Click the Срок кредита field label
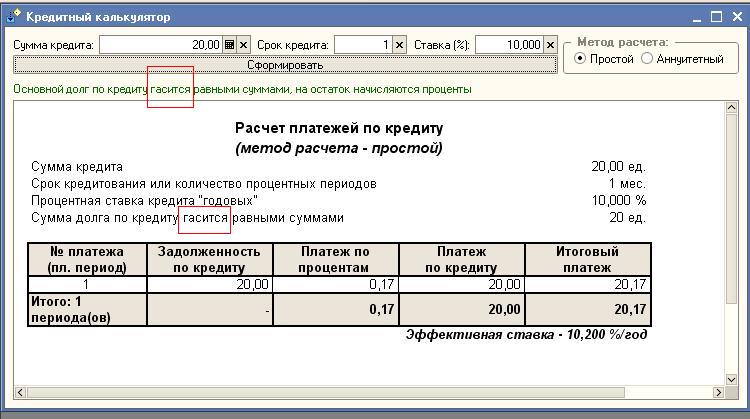This screenshot has width=750, height=419. pyautogui.click(x=293, y=45)
